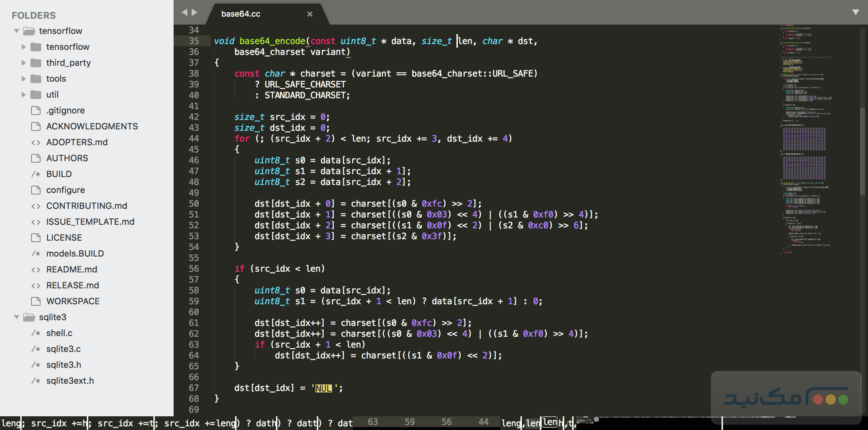This screenshot has height=430, width=868.
Task: Collapse the sqlite3 folder
Action: [16, 317]
